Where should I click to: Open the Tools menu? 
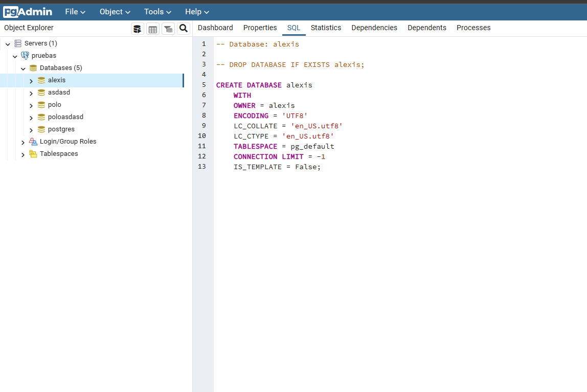[157, 12]
